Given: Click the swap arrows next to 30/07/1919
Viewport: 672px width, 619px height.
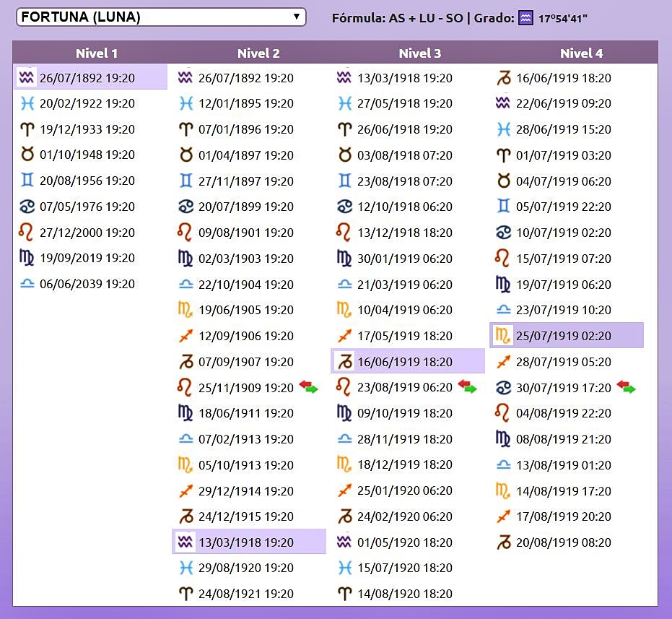Looking at the screenshot, I should click(627, 387).
